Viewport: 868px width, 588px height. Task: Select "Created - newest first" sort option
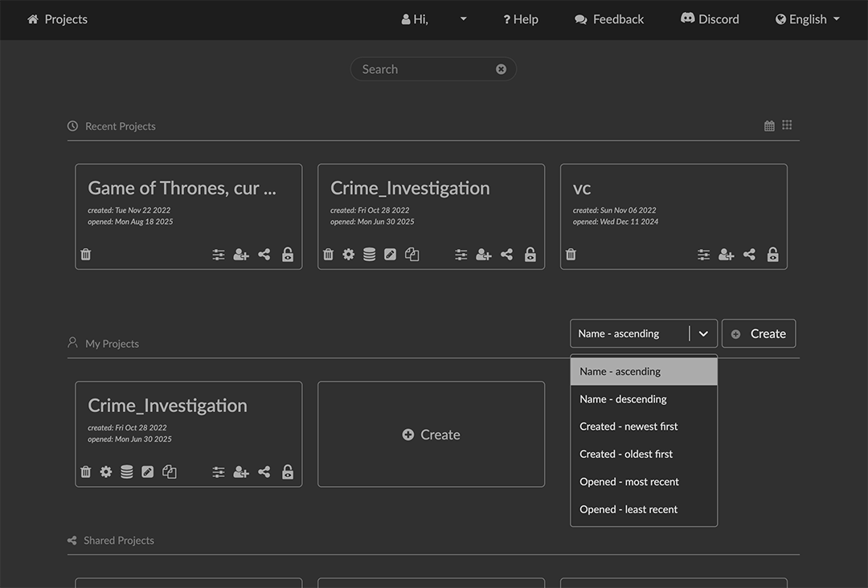coord(628,427)
